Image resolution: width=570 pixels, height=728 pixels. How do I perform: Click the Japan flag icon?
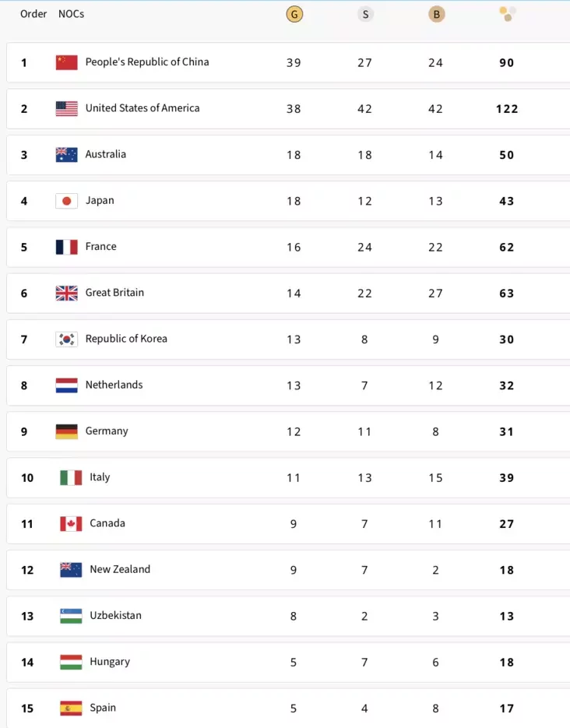tap(67, 201)
